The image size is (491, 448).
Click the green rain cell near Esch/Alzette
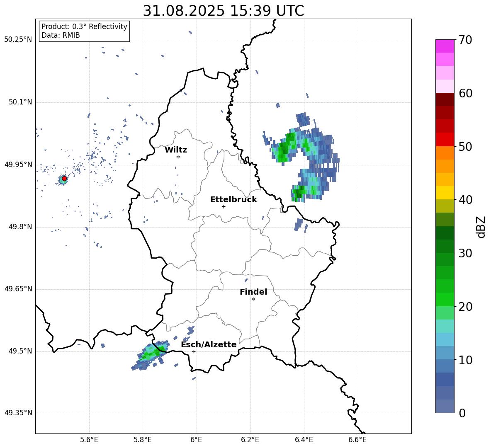150,355
